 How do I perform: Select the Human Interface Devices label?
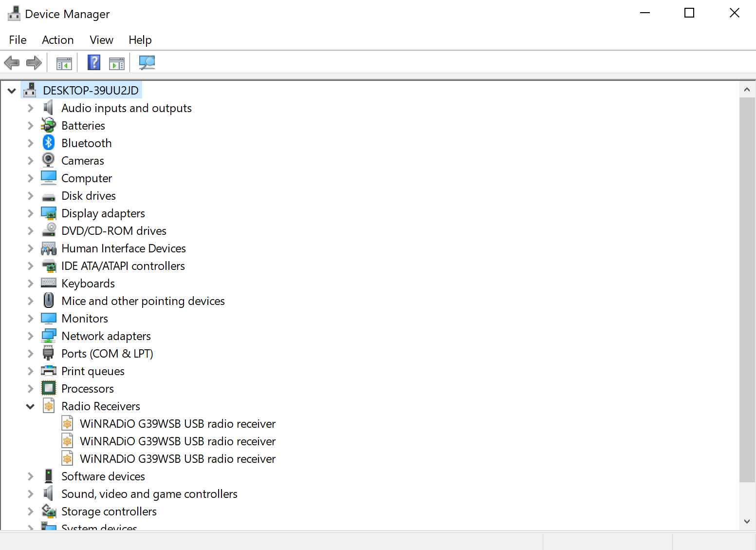point(124,248)
